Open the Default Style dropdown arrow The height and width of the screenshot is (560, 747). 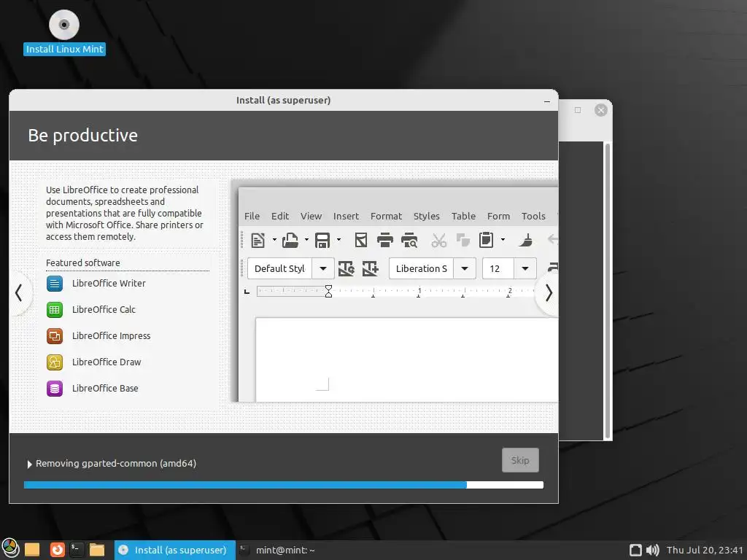coord(323,268)
